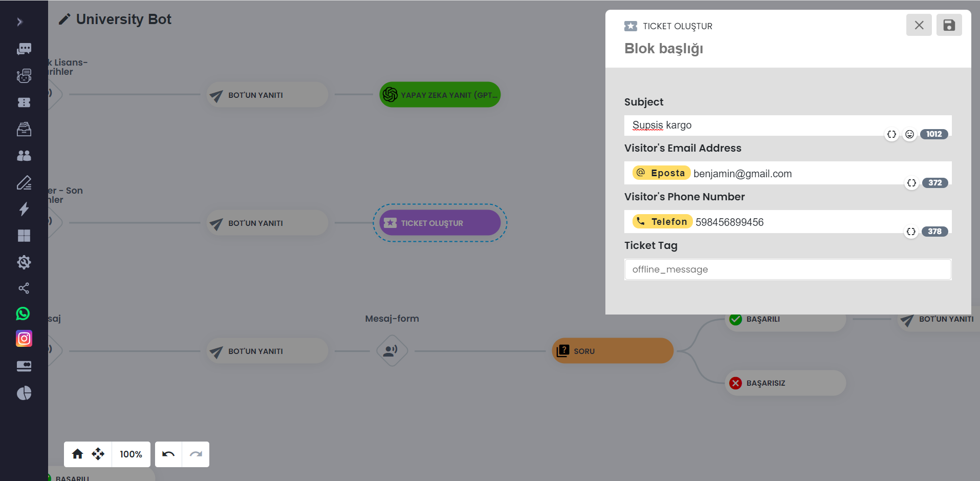The image size is (980, 481).
Task: Open the WhatsApp sidebar icon
Action: tap(23, 313)
